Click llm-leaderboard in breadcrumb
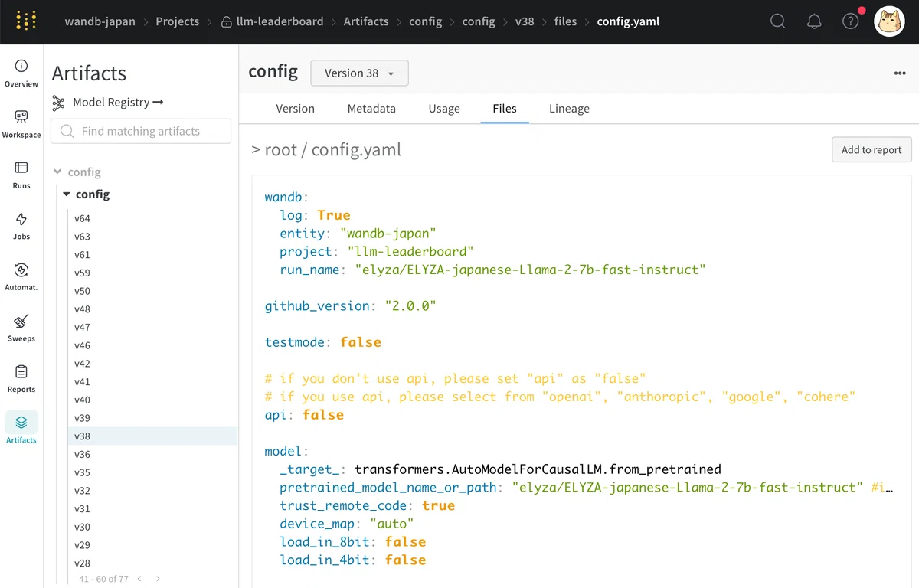919x588 pixels. [280, 21]
